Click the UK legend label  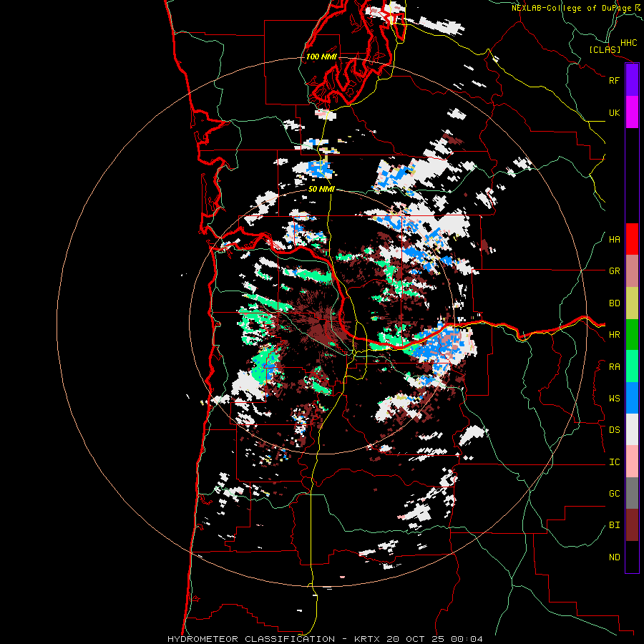(615, 113)
